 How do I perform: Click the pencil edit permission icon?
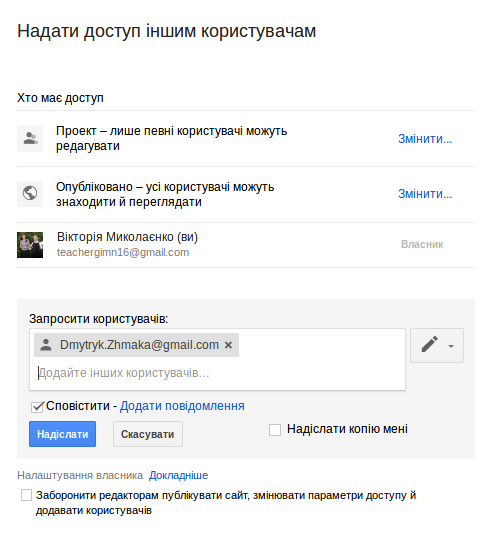(429, 345)
